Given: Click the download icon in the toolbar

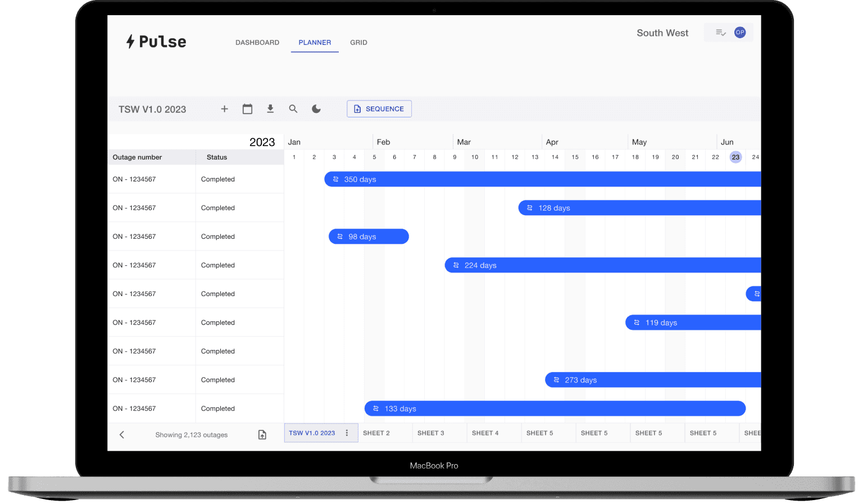Looking at the screenshot, I should (270, 109).
